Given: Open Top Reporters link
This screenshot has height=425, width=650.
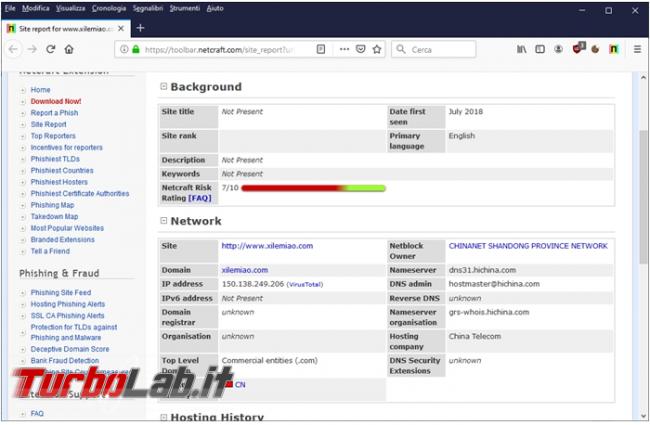Looking at the screenshot, I should [53, 136].
